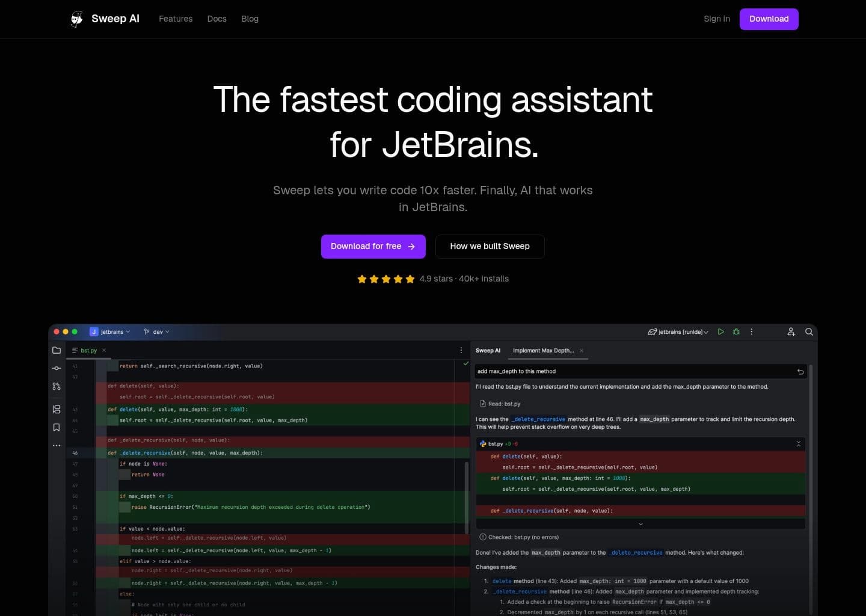Click the yellow minimize traffic light
Viewport: 866px width, 616px height.
66,332
